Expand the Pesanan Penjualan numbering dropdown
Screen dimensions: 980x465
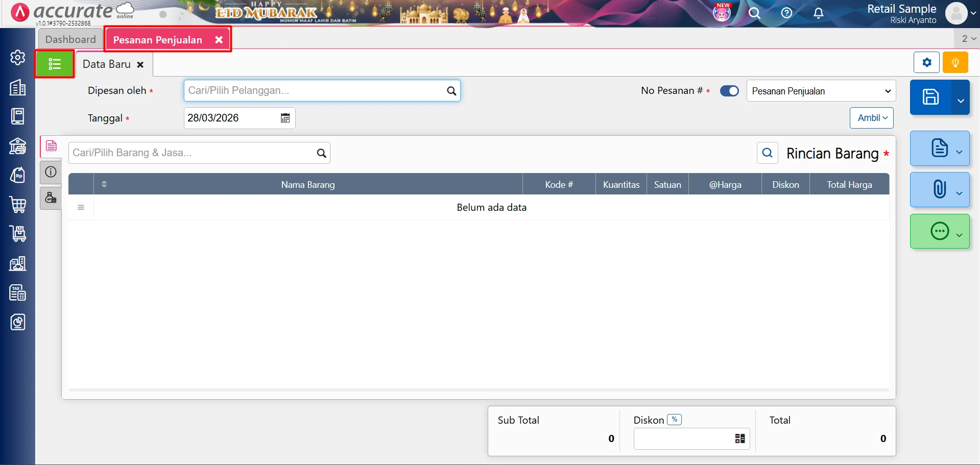[821, 91]
